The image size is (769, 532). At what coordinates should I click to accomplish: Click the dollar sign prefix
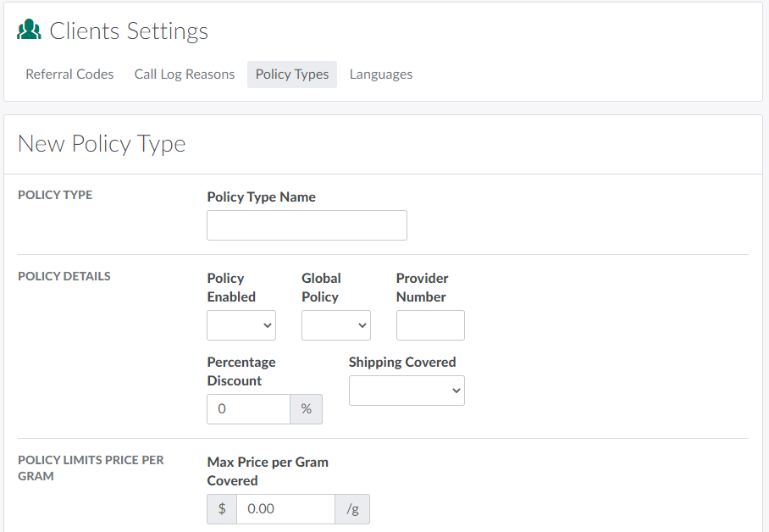(222, 509)
